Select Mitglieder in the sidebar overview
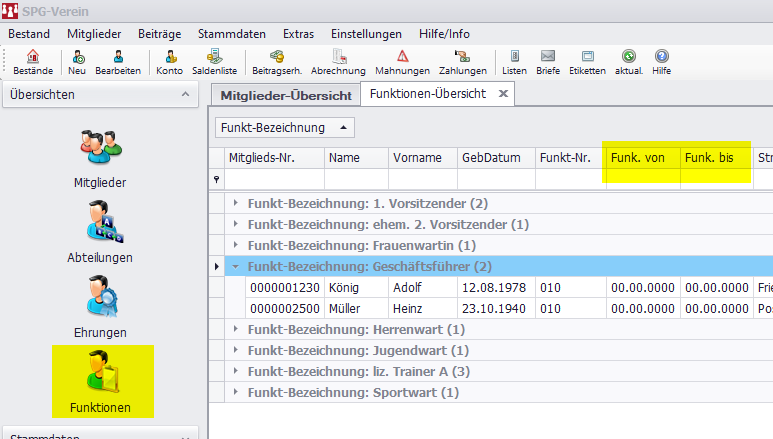The height and width of the screenshot is (439, 773). click(x=100, y=158)
